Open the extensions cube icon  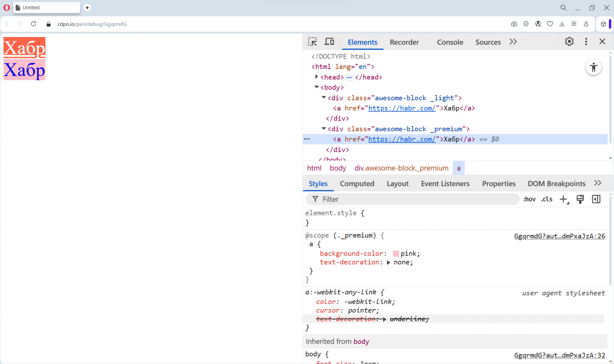603,24
